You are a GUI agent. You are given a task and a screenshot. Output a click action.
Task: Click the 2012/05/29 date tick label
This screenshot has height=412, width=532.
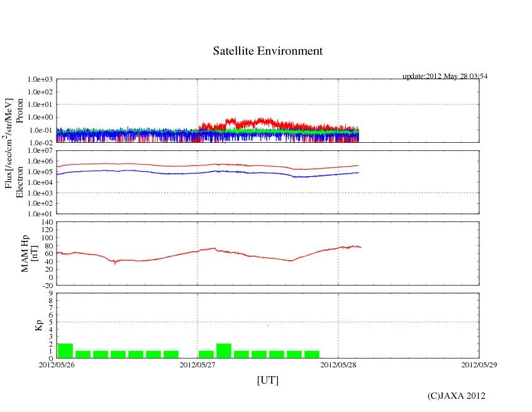point(479,364)
